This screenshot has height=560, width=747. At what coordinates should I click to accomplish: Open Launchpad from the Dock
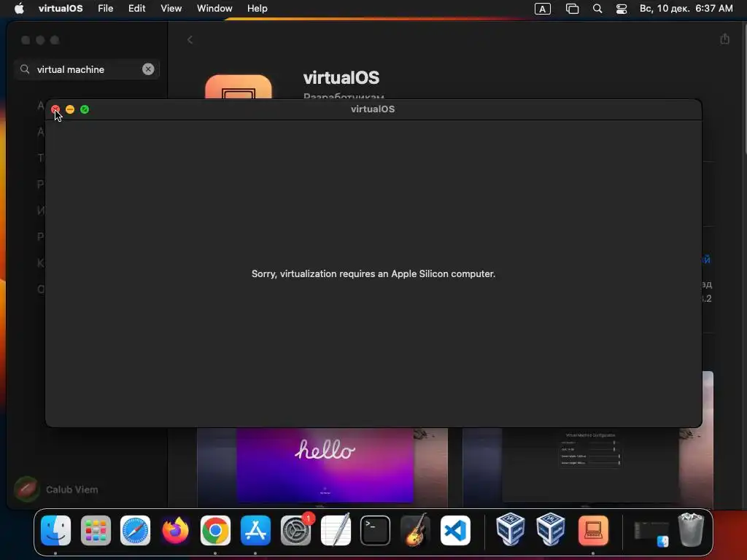click(x=96, y=531)
